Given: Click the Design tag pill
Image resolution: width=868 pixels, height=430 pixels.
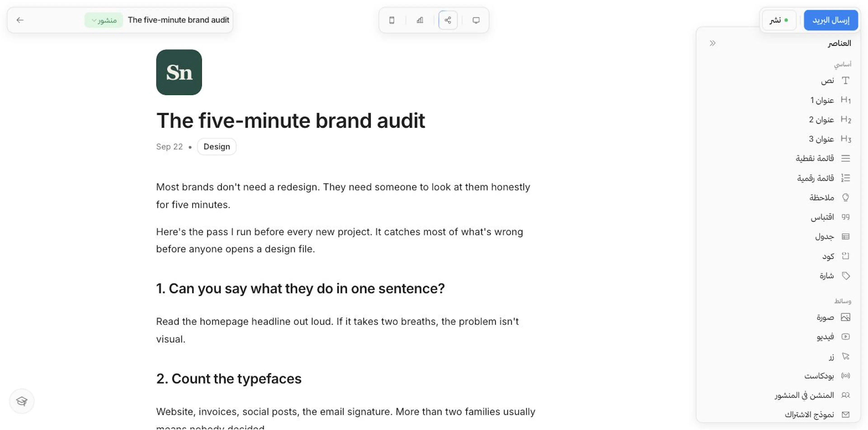Looking at the screenshot, I should point(217,147).
